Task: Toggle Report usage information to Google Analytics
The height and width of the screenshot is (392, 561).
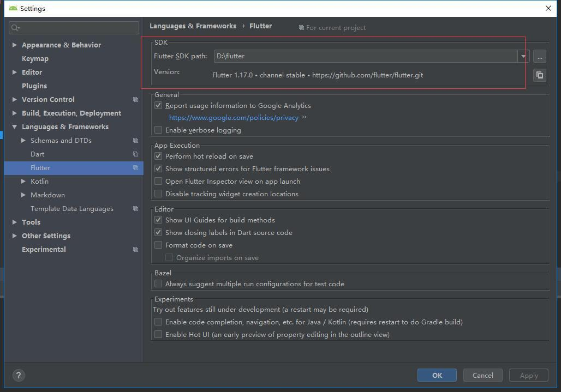Action: coord(158,105)
